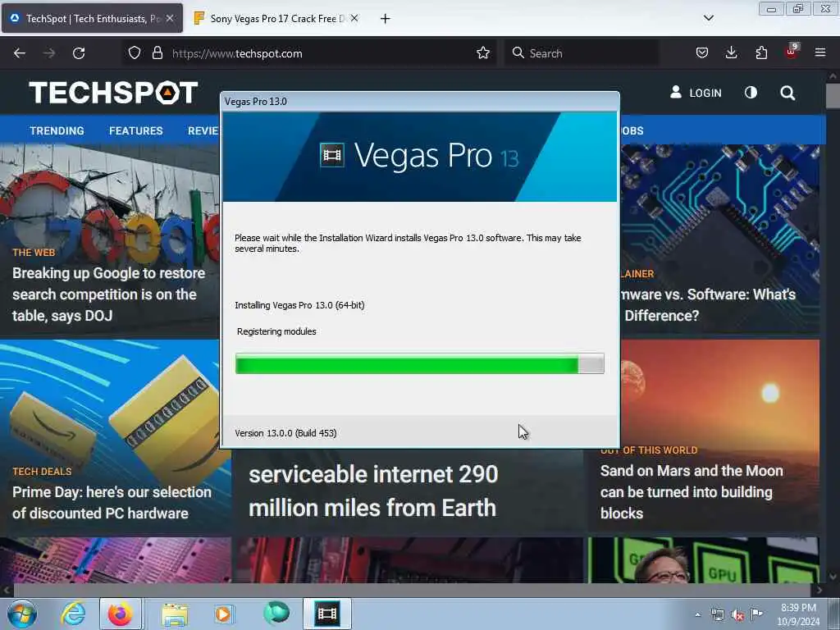Image resolution: width=840 pixels, height=630 pixels.
Task: Open Hardware vs. Software Difference article
Action: tap(708, 305)
